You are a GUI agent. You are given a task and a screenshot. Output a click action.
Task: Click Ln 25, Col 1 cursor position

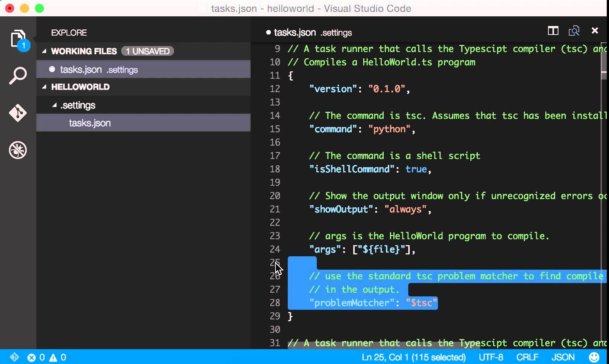413,357
